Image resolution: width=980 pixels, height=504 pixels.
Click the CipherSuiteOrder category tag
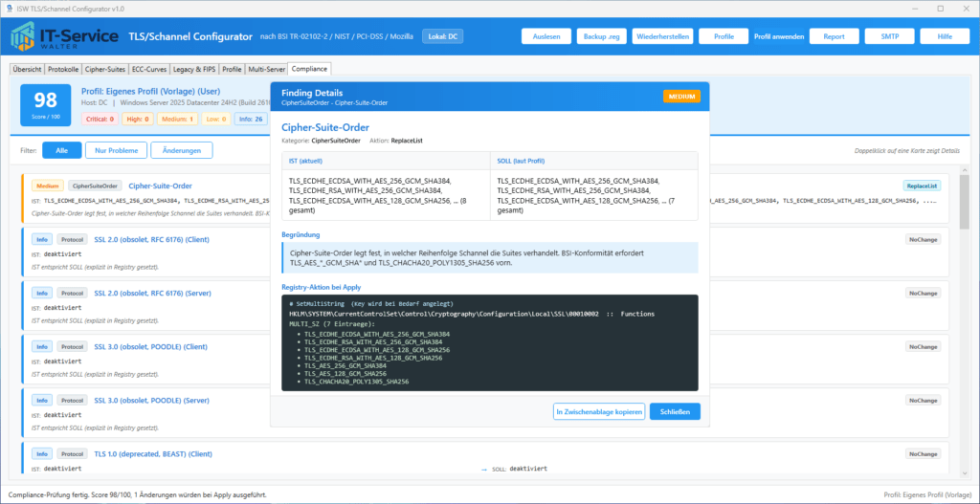[95, 186]
